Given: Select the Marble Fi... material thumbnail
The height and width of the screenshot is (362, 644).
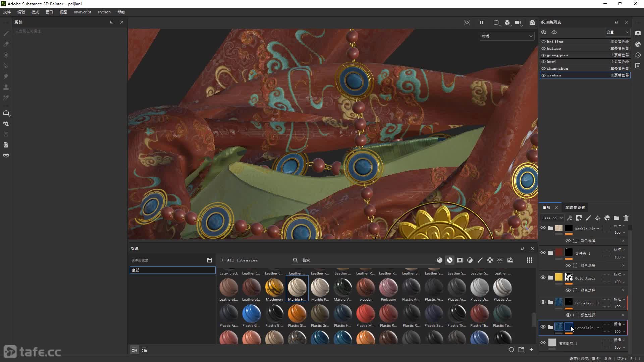Looking at the screenshot, I should point(297,289).
